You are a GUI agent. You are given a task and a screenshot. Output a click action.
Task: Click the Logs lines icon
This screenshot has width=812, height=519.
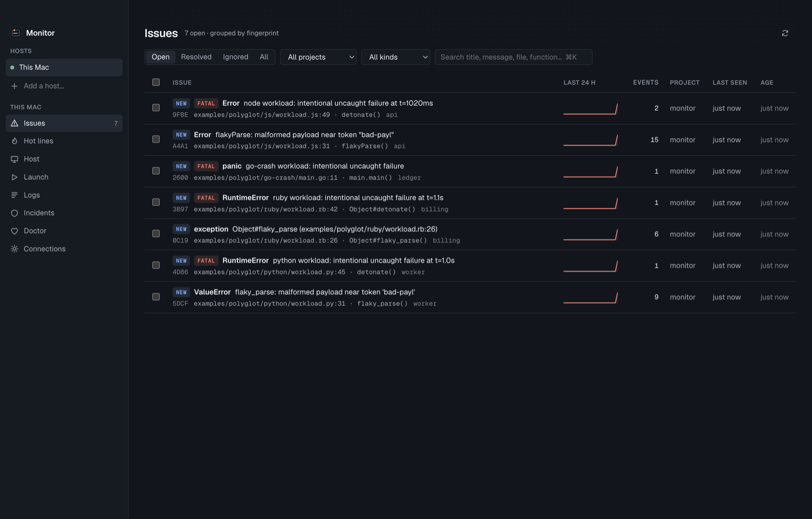pos(15,195)
